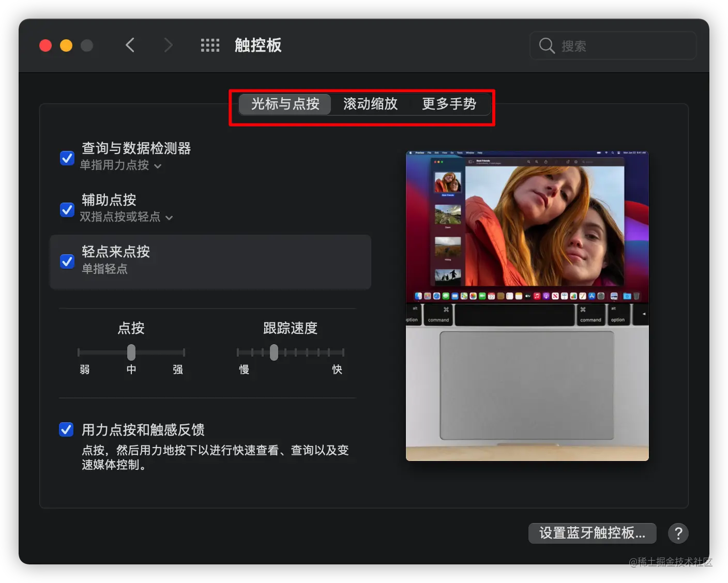Minimize the 触控板 window

66,45
